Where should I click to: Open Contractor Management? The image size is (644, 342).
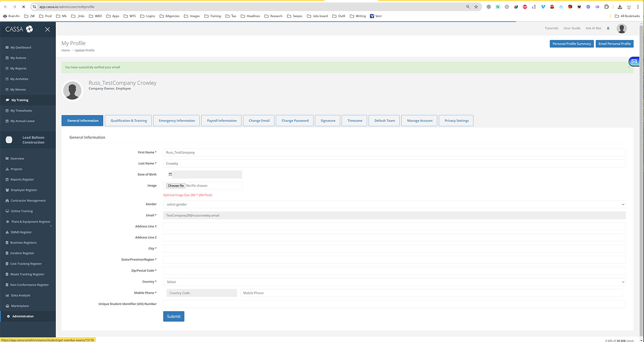[x=28, y=201]
